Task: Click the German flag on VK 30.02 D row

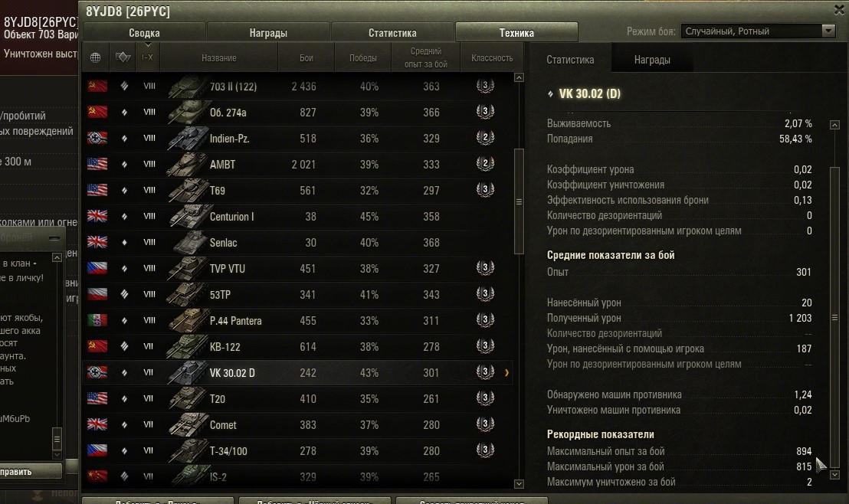Action: pos(97,372)
